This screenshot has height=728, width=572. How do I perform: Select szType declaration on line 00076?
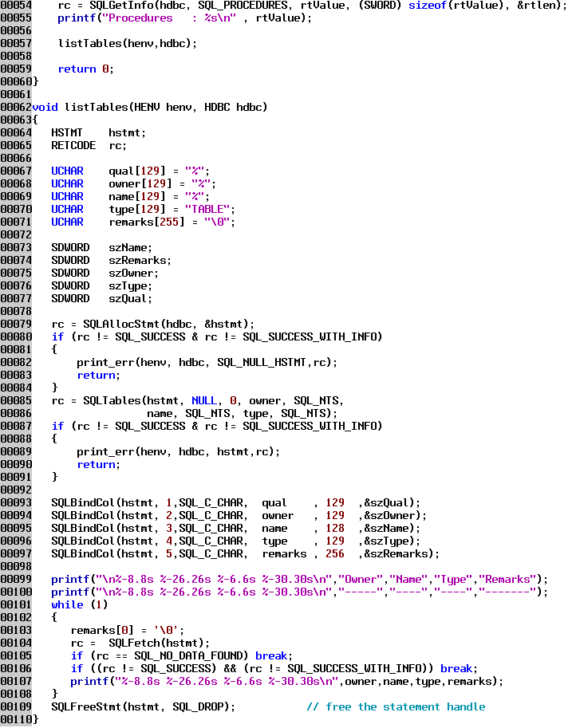[130, 286]
